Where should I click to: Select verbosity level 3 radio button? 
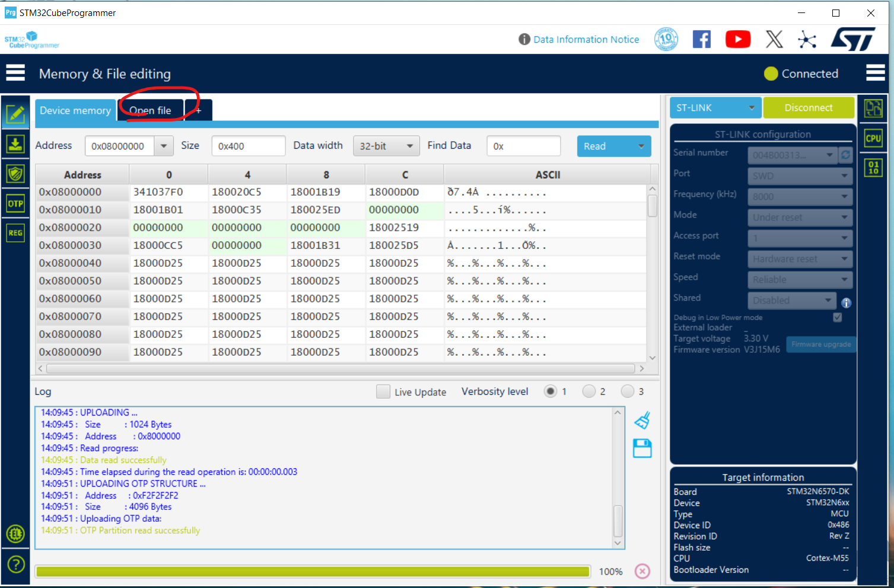coord(627,391)
